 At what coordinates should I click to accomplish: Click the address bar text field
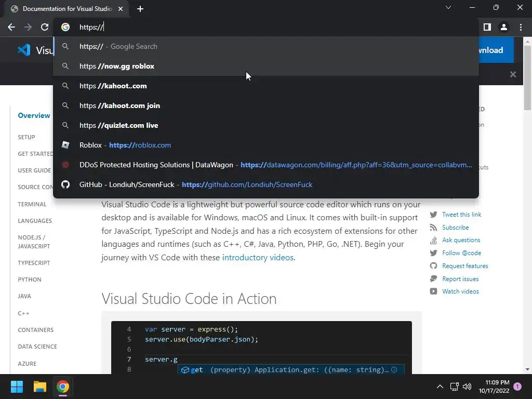pos(260,27)
